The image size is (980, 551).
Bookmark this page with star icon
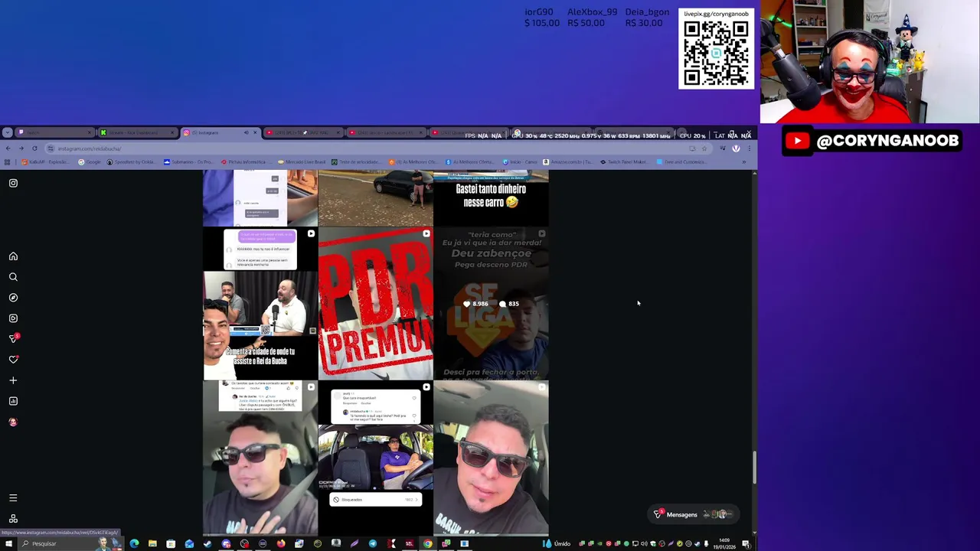tap(704, 148)
